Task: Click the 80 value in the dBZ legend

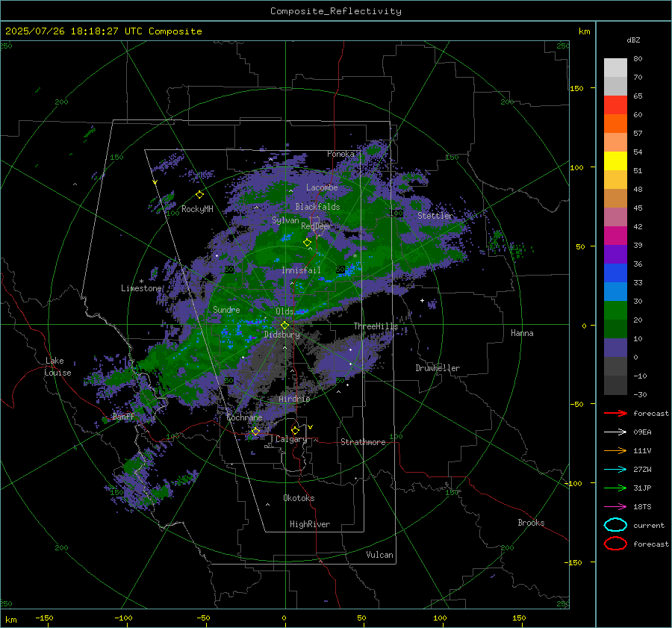Action: tap(638, 59)
